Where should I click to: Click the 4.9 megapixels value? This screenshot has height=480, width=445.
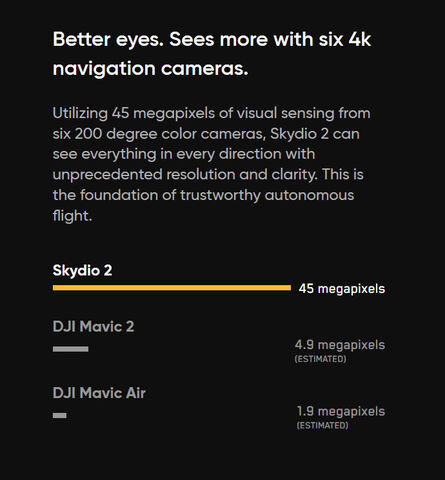[340, 345]
